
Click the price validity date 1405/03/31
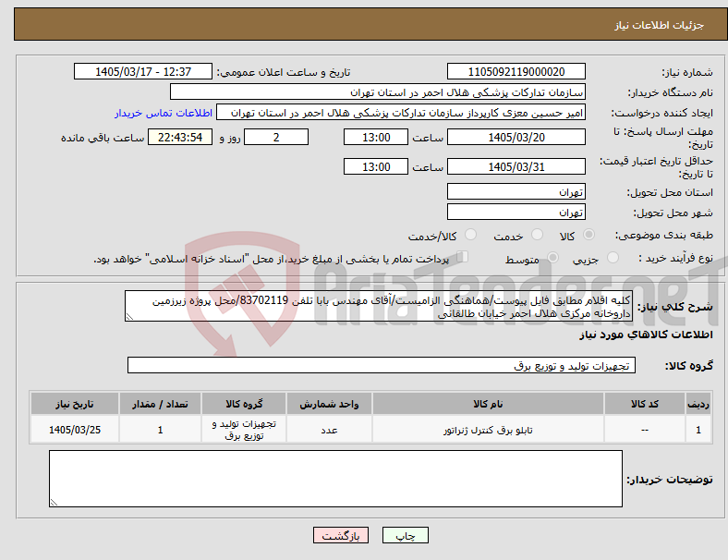(516, 166)
